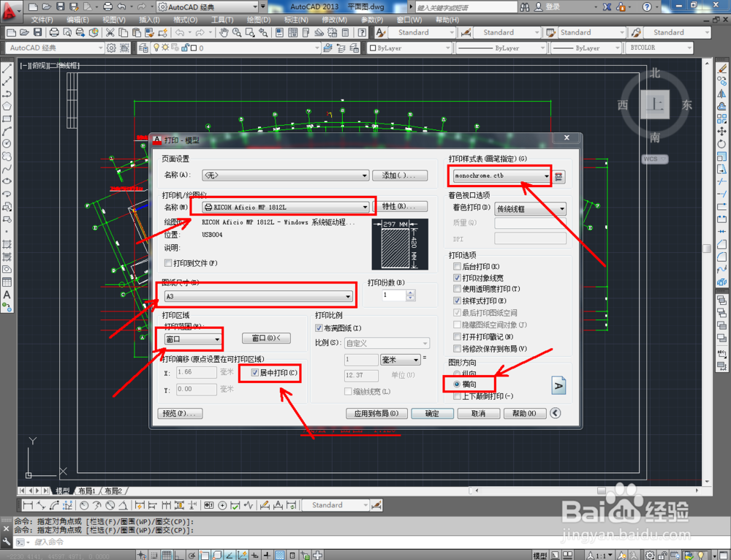
Task: Click the 应用到布局 button
Action: pos(376,413)
